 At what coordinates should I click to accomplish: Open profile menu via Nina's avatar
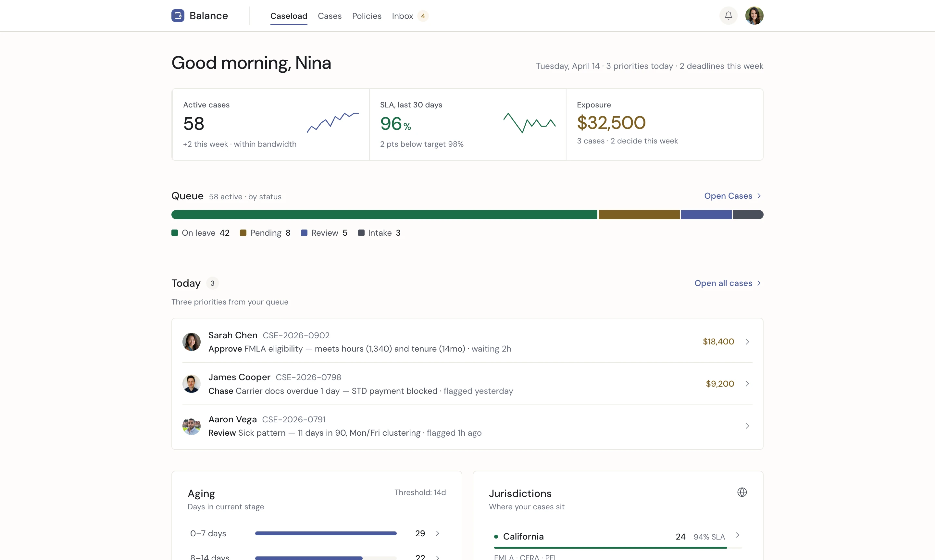tap(754, 16)
